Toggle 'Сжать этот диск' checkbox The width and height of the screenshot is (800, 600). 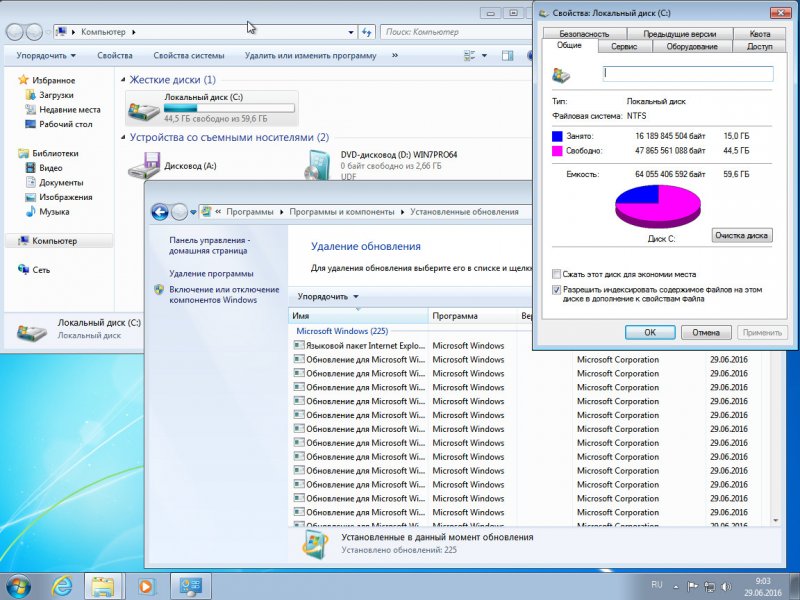click(557, 274)
